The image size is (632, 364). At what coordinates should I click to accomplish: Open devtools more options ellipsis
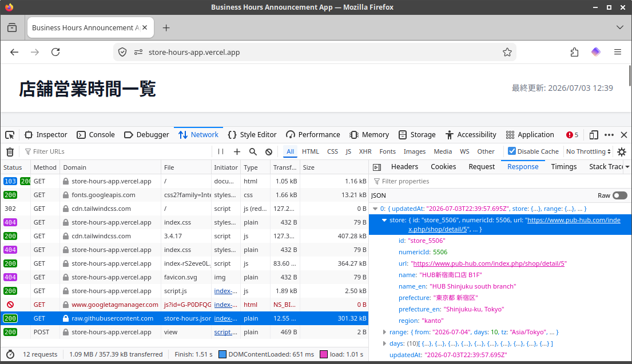pos(609,135)
